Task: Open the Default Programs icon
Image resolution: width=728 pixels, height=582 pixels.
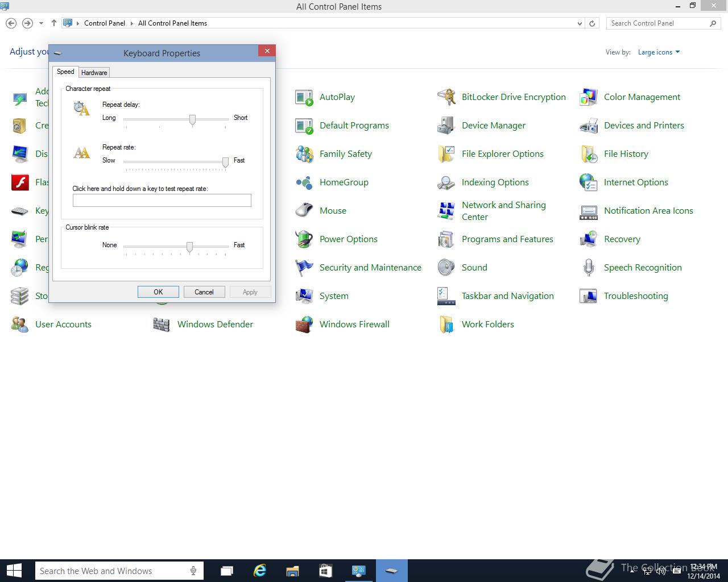Action: (x=304, y=126)
